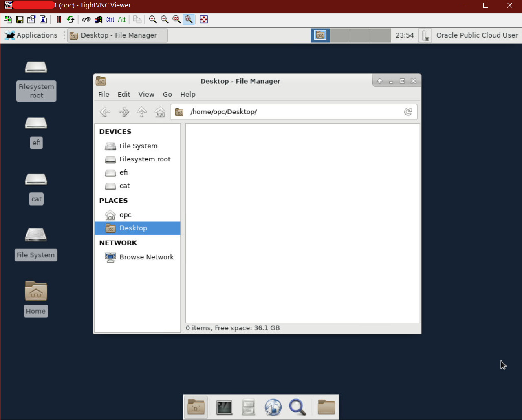Toggle the Ctrl key toolbar button
Screen dimensions: 522x420
[110, 20]
